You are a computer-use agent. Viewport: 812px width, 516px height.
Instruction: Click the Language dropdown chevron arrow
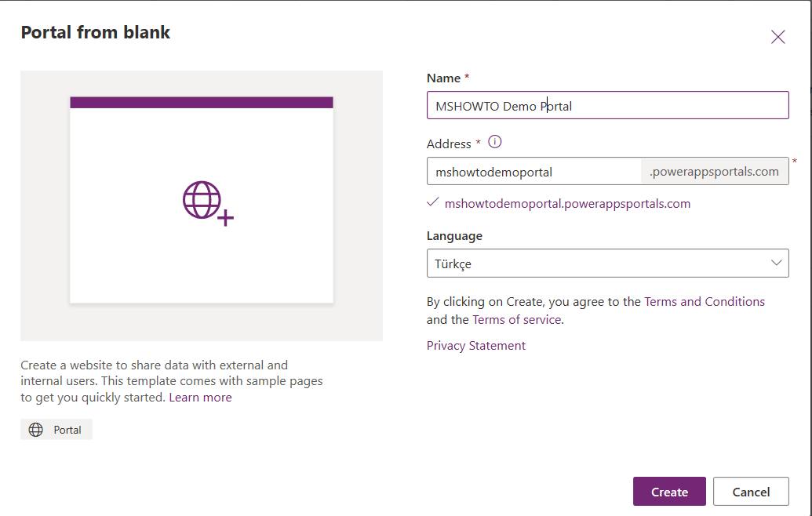point(776,263)
